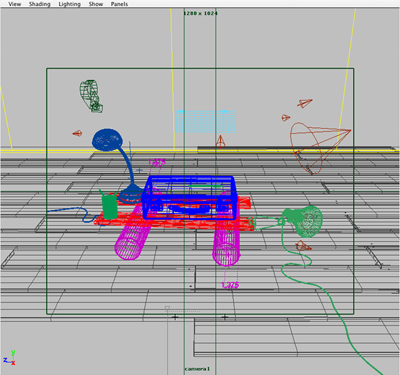Image resolution: width=400 pixels, height=375 pixels.
Task: Select the green pencil cup
Action: coord(110,205)
